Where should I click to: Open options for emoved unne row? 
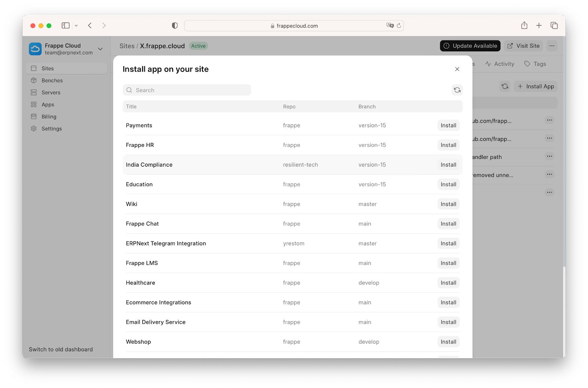[549, 174]
